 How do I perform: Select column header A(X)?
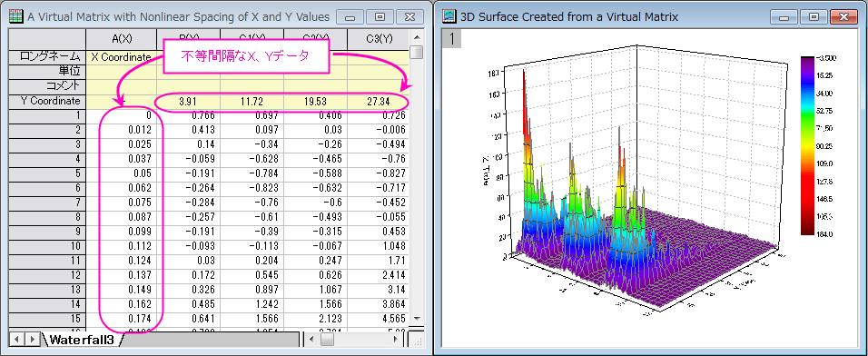(122, 39)
